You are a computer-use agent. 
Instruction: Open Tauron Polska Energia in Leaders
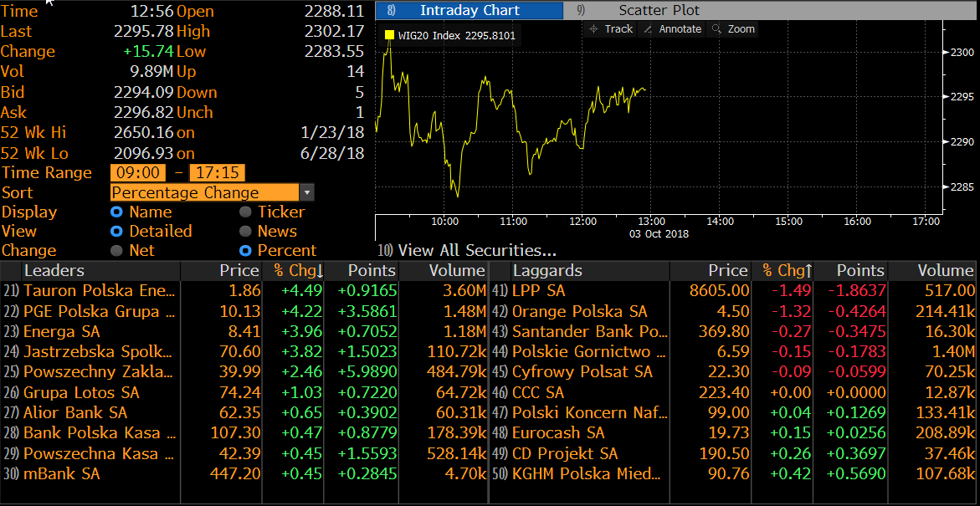100,291
